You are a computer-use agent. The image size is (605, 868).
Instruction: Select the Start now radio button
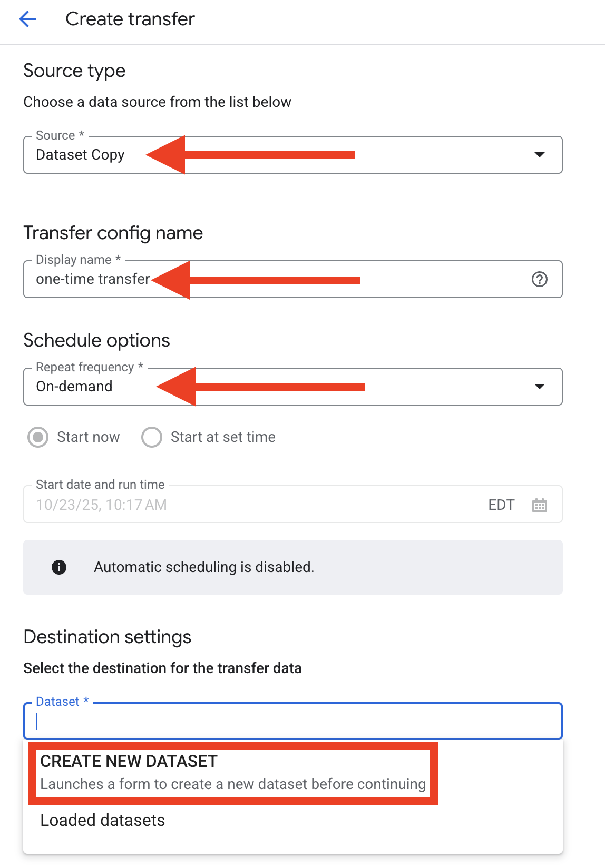pos(38,437)
